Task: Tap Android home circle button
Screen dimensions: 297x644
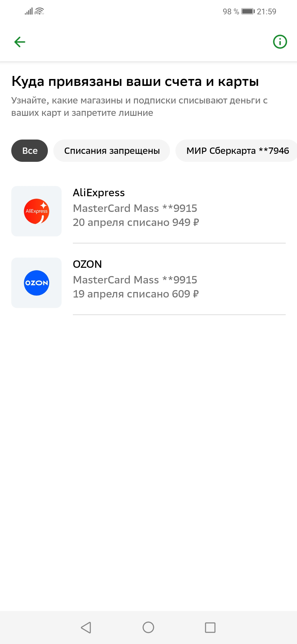Action: [148, 627]
